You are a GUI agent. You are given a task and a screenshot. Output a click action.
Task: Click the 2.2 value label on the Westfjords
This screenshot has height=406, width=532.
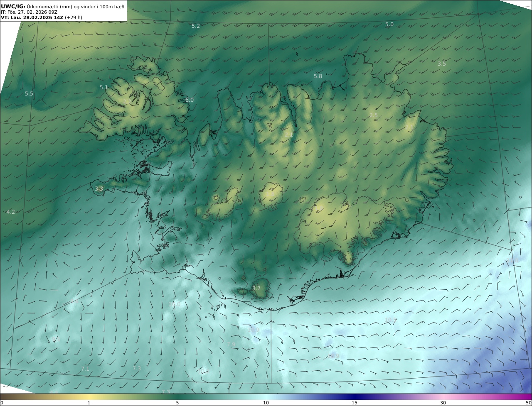tap(127, 101)
